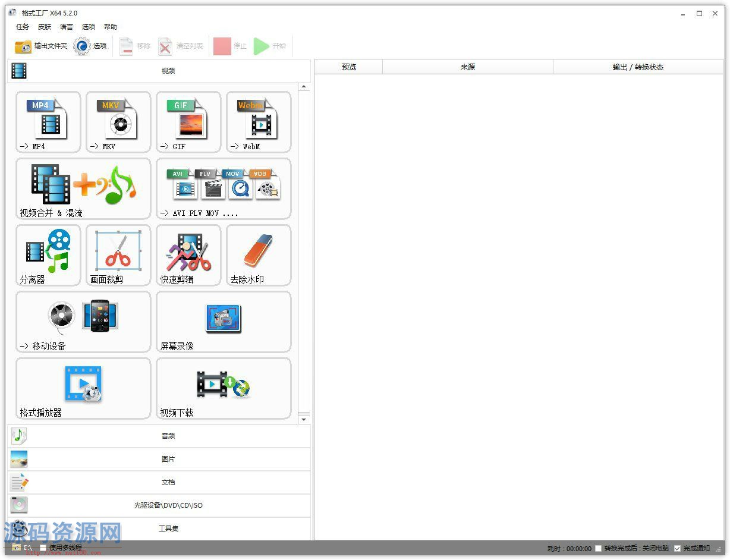Expand the 光驱设备\DVD\CD\ISO category

(x=159, y=505)
